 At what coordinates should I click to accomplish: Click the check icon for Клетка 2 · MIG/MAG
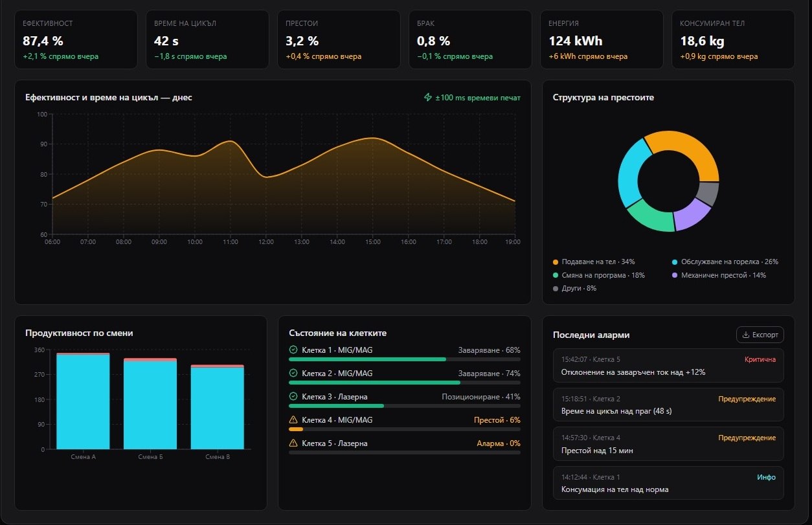click(293, 374)
